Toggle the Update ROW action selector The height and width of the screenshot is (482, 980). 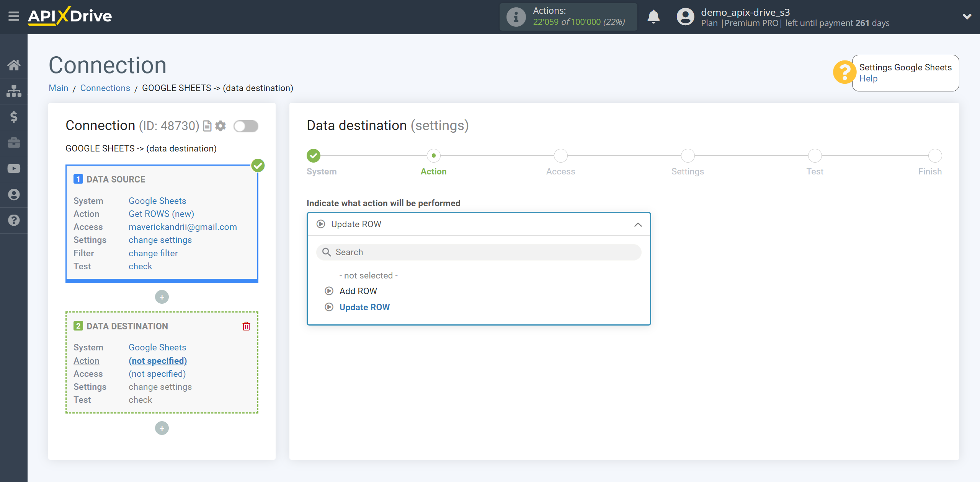tap(478, 224)
